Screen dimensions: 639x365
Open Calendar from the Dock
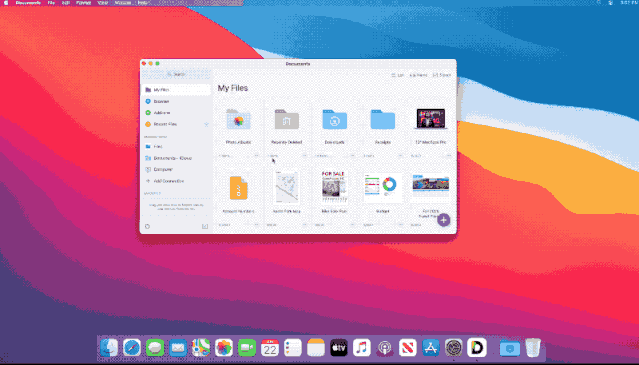tap(270, 348)
